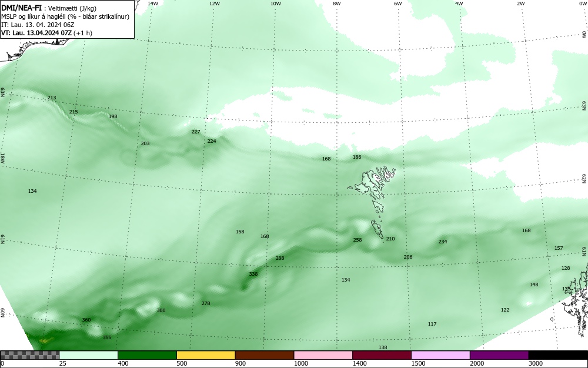Click the 12W longitude label
This screenshot has width=588, height=368.
tap(214, 4)
